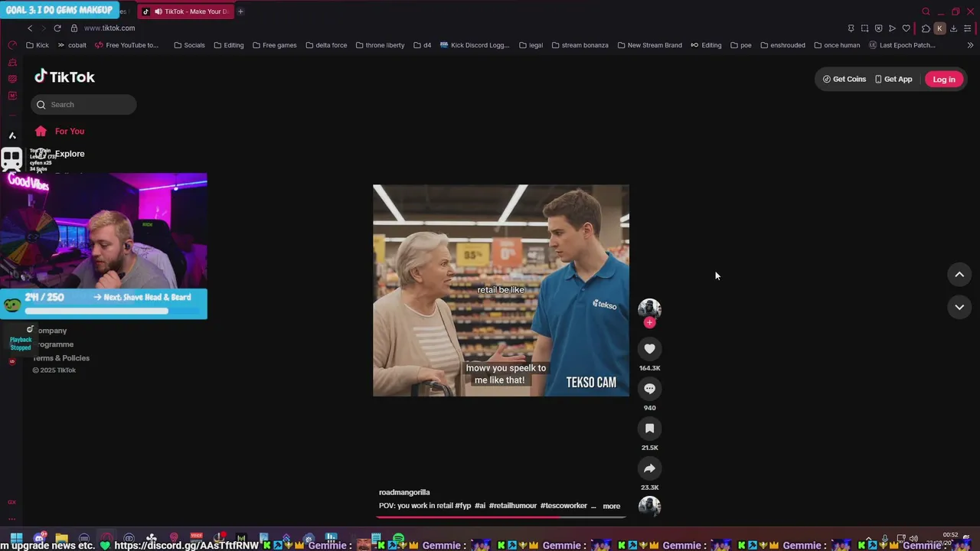Share the video using the arrow icon
Viewport: 980px width, 551px height.
649,468
